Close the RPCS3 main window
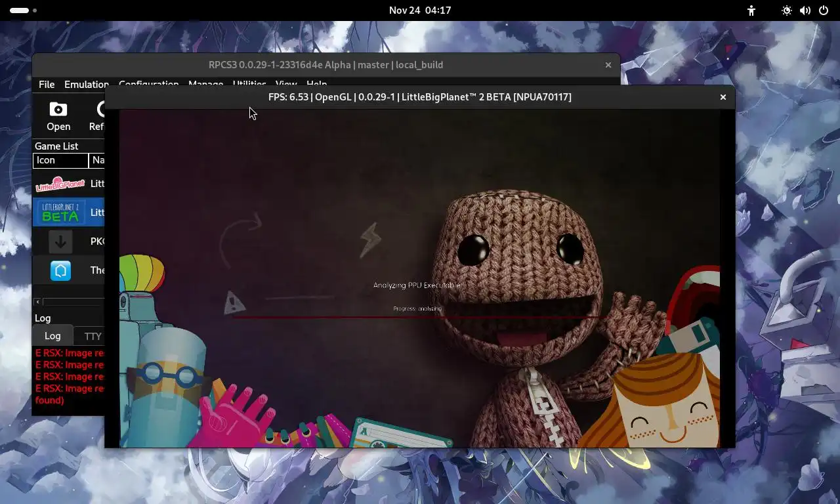 pyautogui.click(x=608, y=65)
